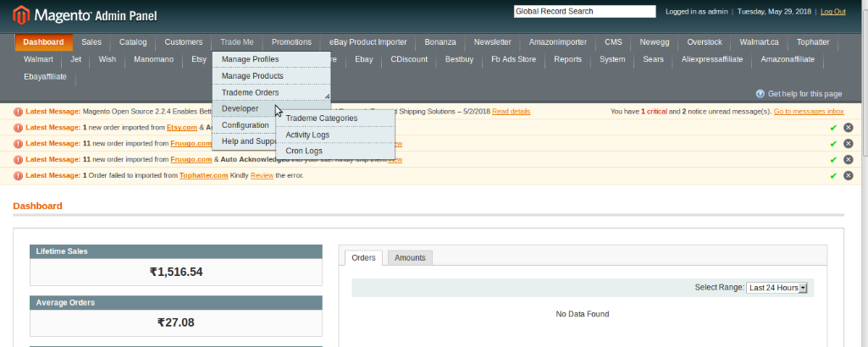Image resolution: width=868 pixels, height=347 pixels.
Task: Open the System menu
Action: click(x=613, y=59)
